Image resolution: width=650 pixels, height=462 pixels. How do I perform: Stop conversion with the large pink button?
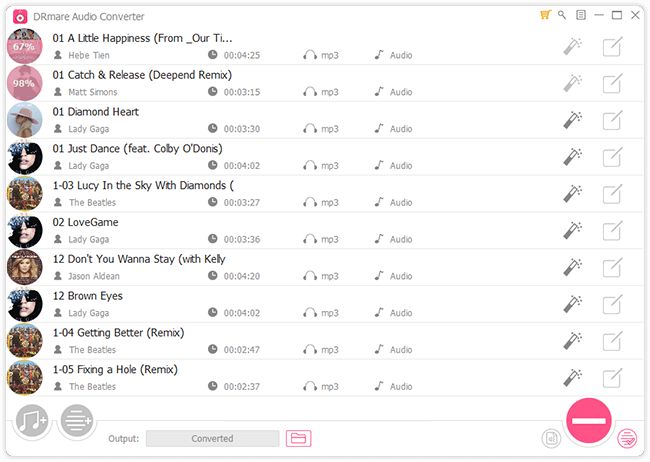click(590, 421)
